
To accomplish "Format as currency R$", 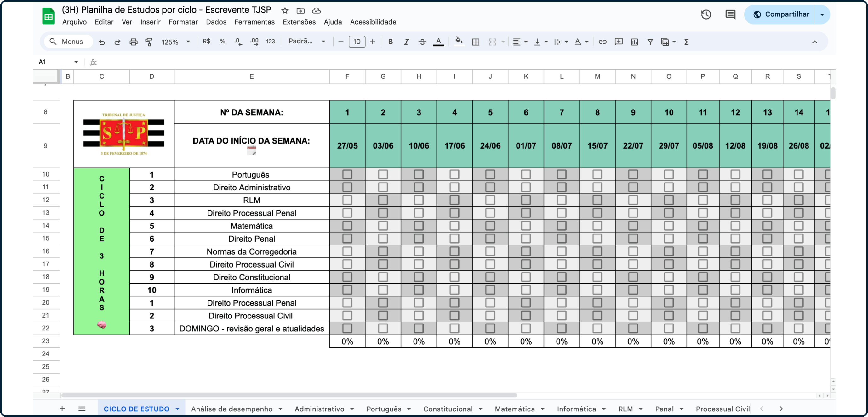I will 207,42.
